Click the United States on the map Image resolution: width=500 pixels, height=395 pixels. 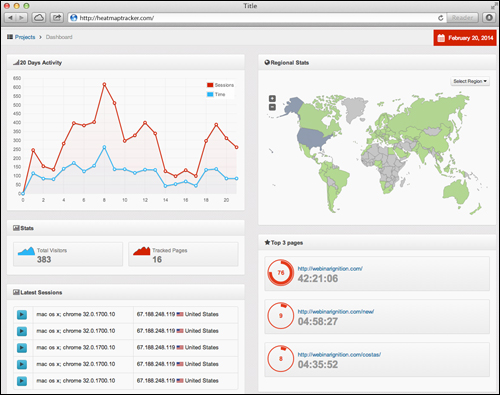click(313, 137)
